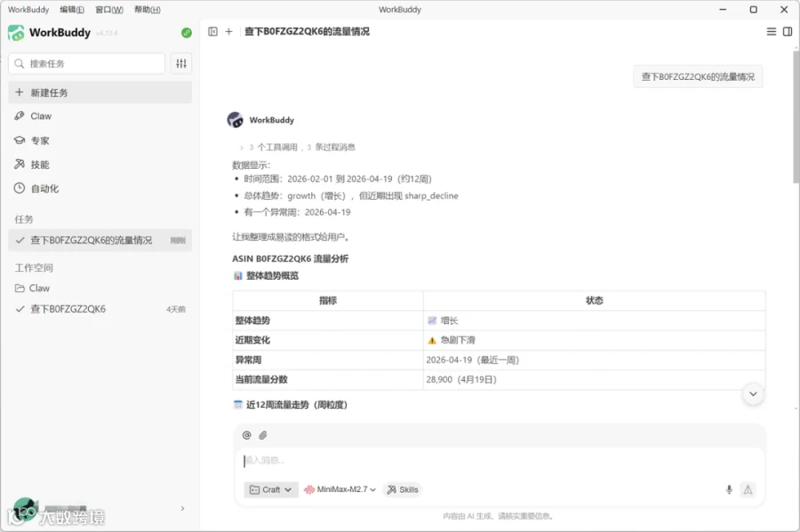Open workspace item 查下B0FZGZ2QK6
This screenshot has width=800, height=532.
(100, 309)
